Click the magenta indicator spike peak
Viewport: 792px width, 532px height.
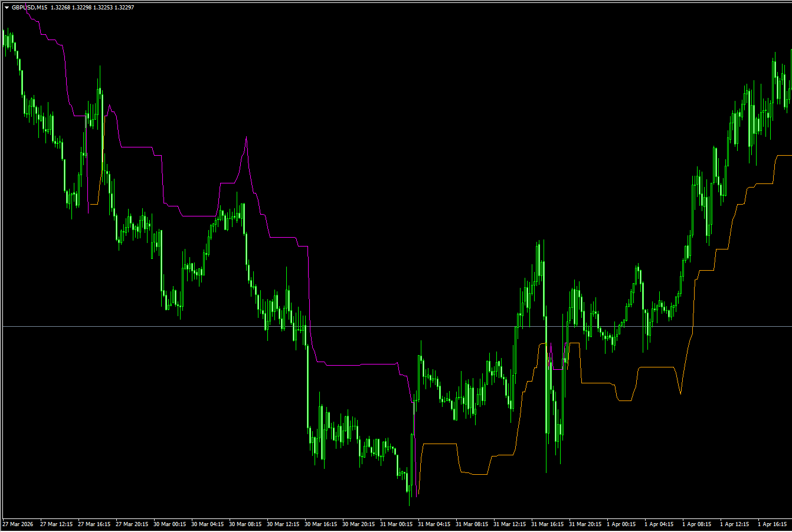pos(246,139)
